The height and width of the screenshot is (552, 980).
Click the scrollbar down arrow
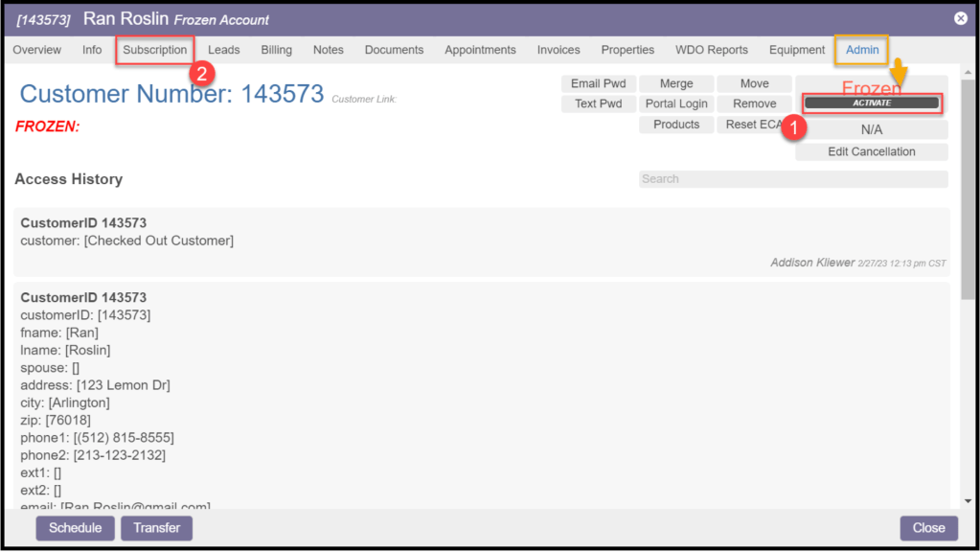click(968, 500)
